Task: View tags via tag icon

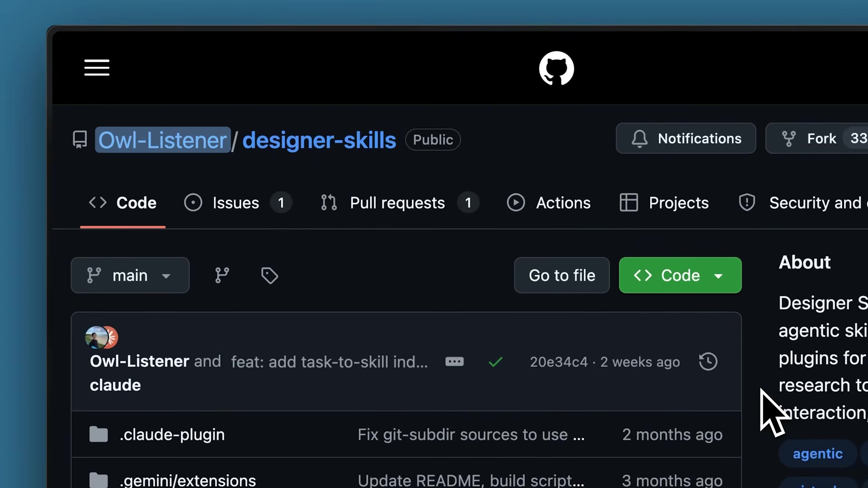Action: coord(270,275)
